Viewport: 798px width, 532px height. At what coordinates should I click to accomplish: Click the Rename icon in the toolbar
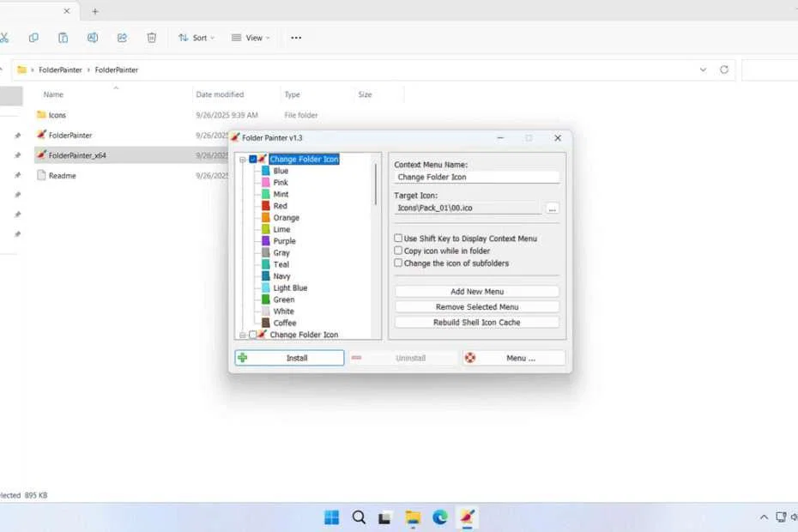click(x=93, y=38)
